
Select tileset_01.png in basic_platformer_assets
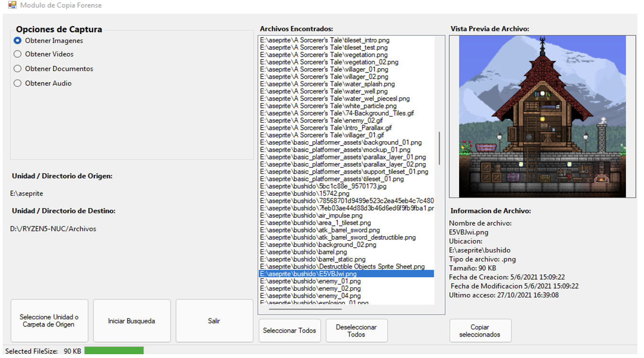(346, 179)
